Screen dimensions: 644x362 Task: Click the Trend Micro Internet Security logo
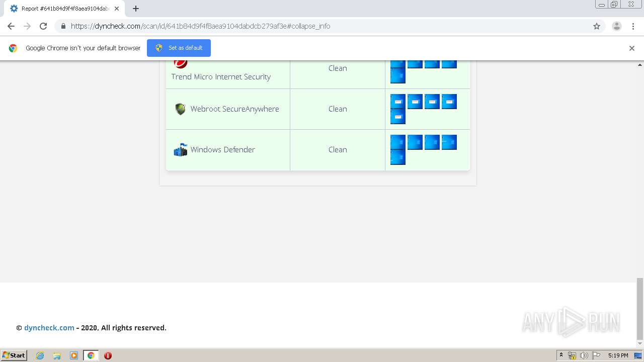[x=181, y=63]
